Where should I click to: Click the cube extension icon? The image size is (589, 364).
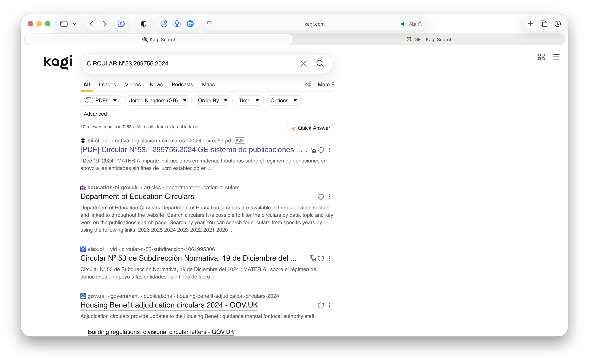coord(177,24)
